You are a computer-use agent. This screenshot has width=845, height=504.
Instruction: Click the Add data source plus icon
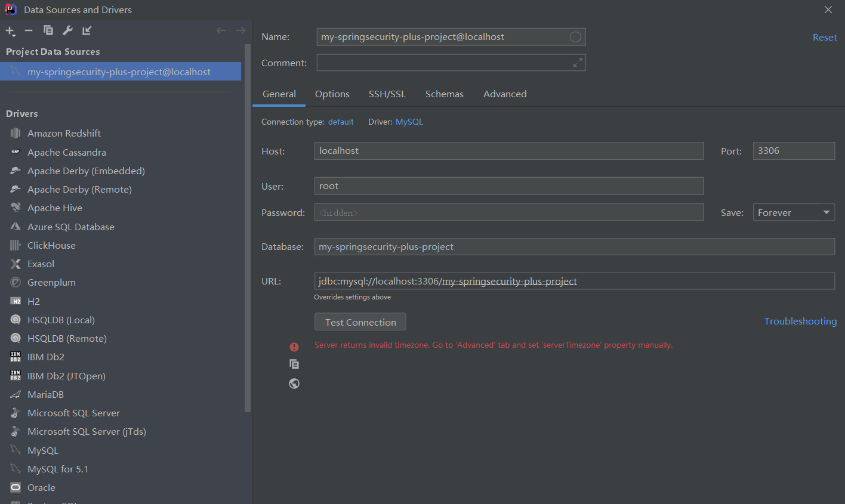coord(10,31)
